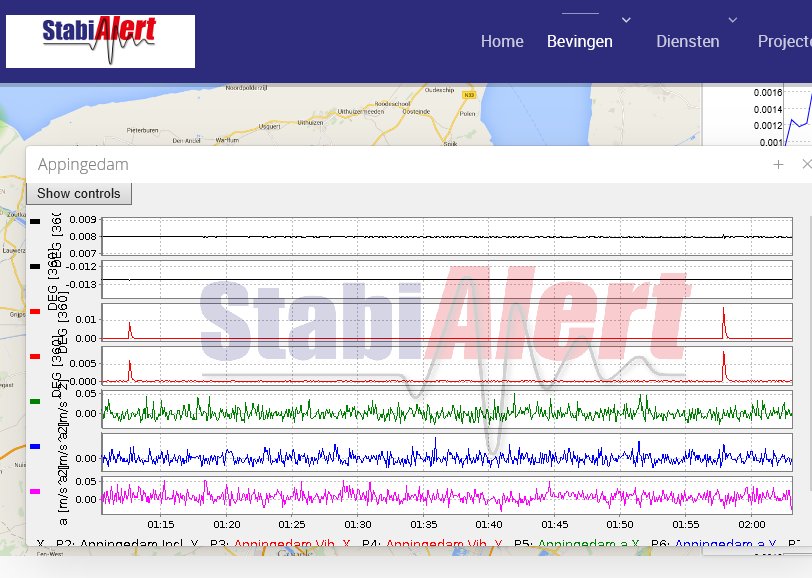This screenshot has width=812, height=578.
Task: Click the plus icon on the Appingedam panel header
Action: tap(778, 164)
